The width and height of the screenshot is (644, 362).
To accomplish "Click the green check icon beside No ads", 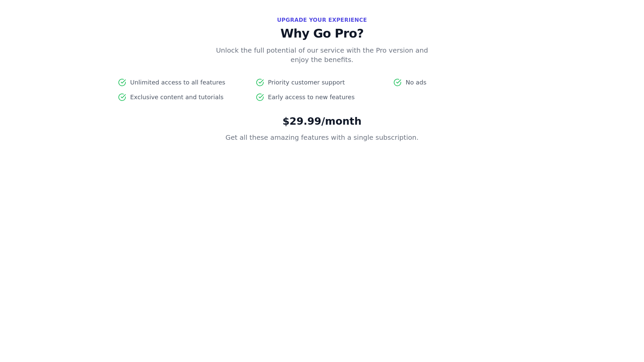I will tap(397, 82).
